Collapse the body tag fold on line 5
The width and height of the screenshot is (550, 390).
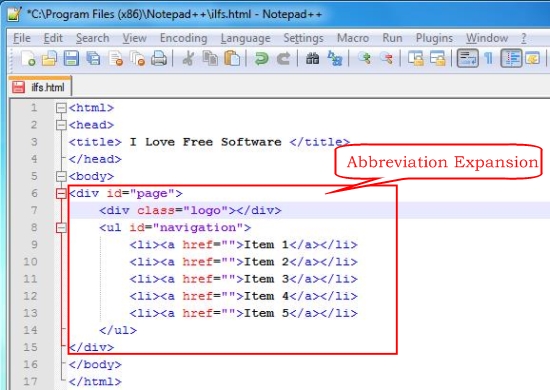(61, 176)
